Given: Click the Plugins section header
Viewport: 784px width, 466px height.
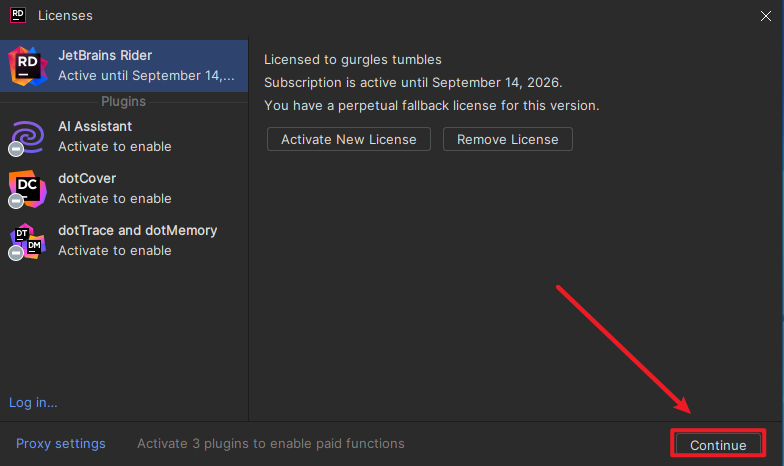Looking at the screenshot, I should coord(124,102).
